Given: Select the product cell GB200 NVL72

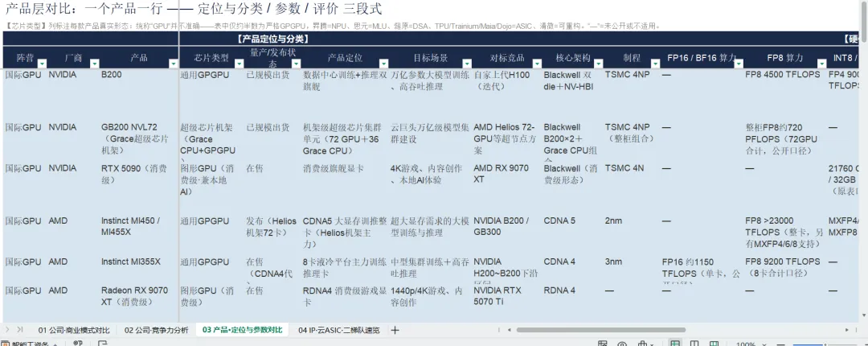Looking at the screenshot, I should pos(134,138).
